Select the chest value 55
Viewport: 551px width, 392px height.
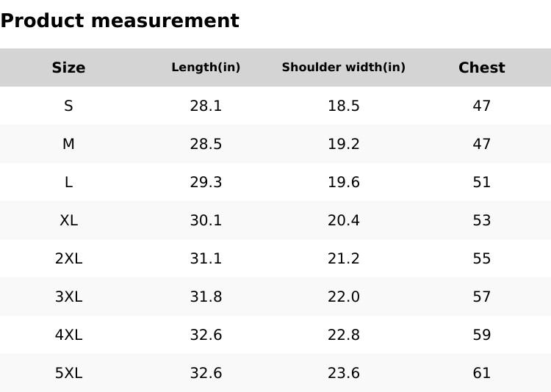[x=481, y=258]
